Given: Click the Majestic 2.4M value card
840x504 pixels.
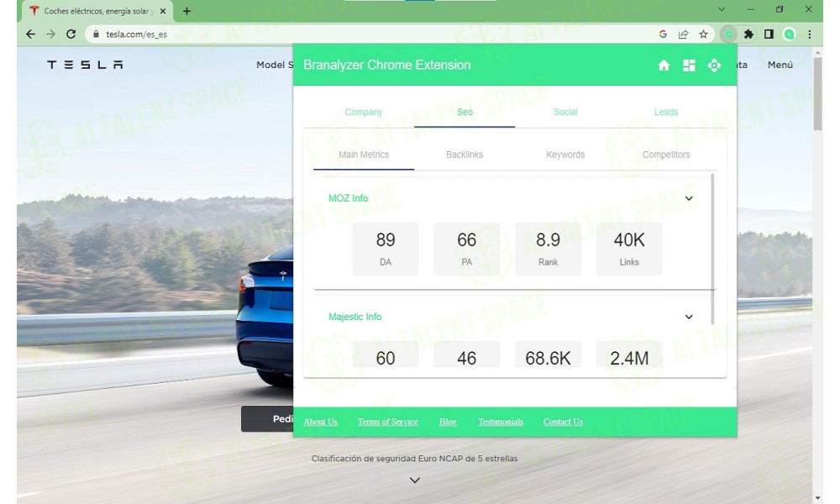Looking at the screenshot, I should [629, 355].
